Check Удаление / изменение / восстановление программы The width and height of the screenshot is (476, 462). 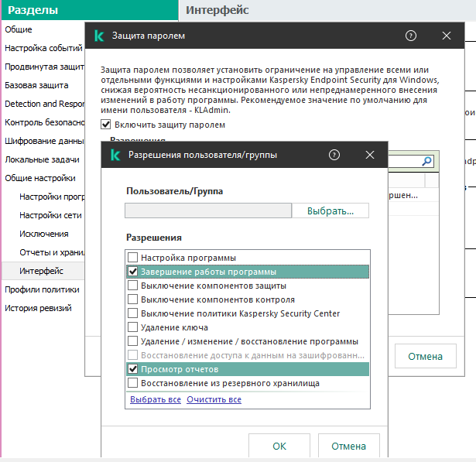coord(132,341)
